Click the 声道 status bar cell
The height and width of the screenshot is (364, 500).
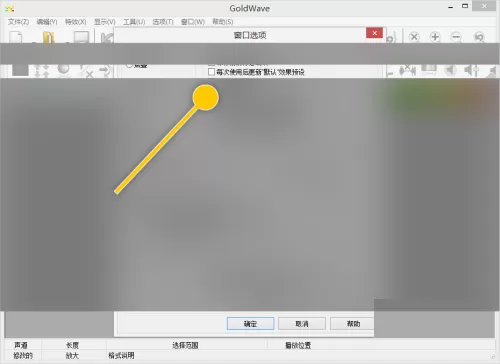click(x=21, y=345)
